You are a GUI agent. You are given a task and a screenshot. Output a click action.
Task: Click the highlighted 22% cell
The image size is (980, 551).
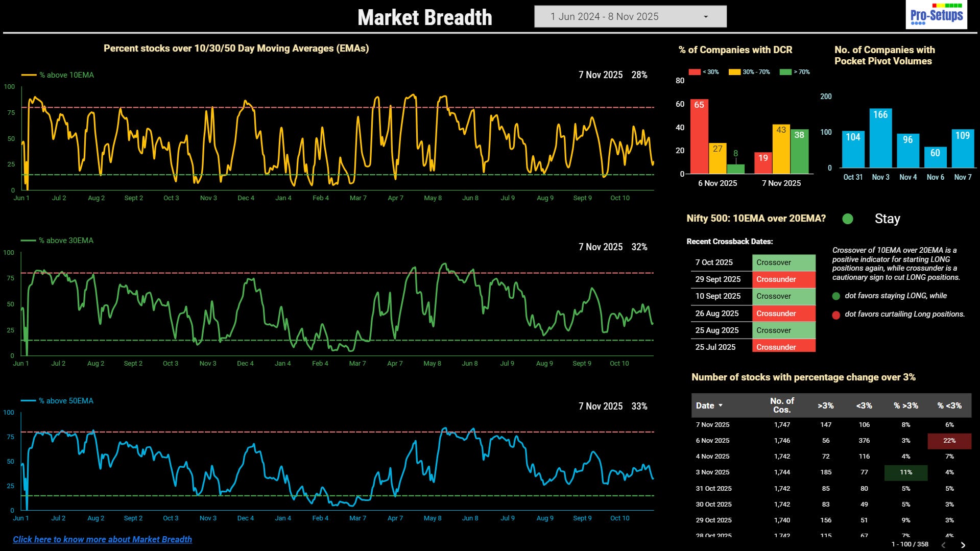[x=949, y=441]
